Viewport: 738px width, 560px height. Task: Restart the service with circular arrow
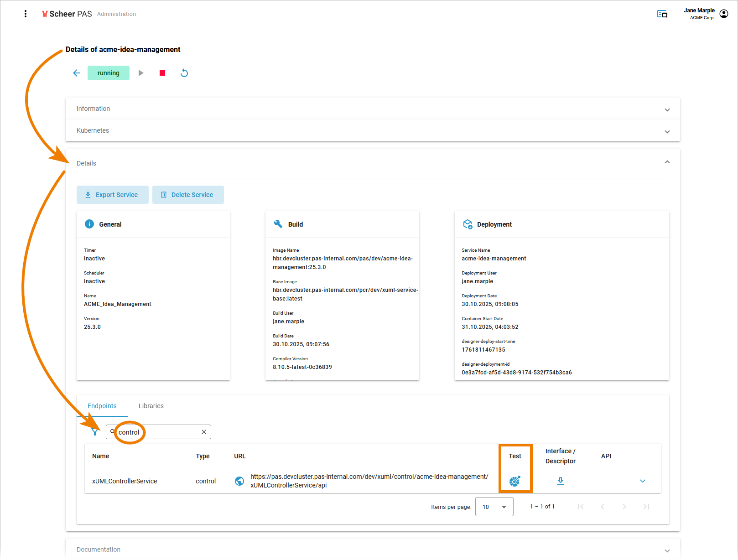pos(184,73)
